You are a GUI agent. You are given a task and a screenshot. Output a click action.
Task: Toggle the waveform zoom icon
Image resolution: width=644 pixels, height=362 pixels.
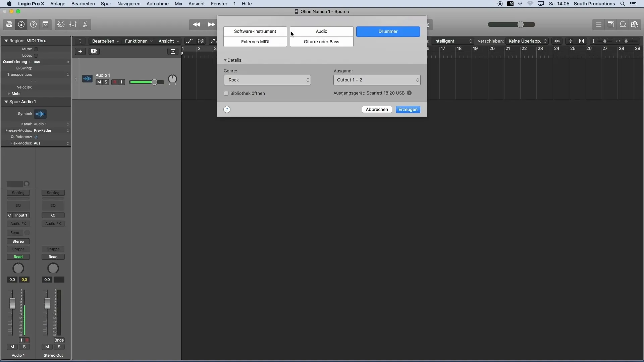click(x=557, y=41)
